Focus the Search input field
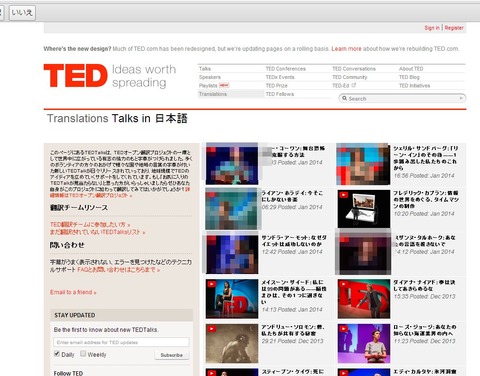This screenshot has height=376, width=480. [x=402, y=98]
